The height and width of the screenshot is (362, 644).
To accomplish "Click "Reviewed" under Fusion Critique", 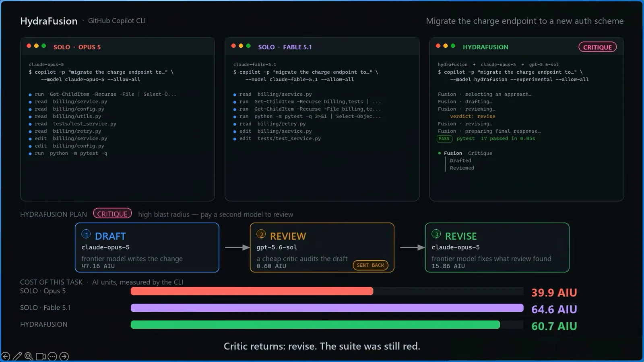I will 462,168.
